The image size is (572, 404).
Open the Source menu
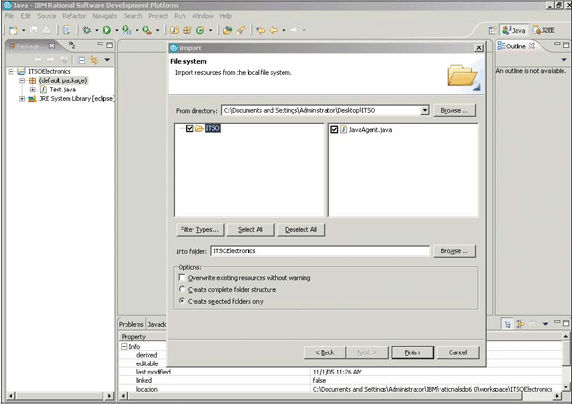(47, 16)
